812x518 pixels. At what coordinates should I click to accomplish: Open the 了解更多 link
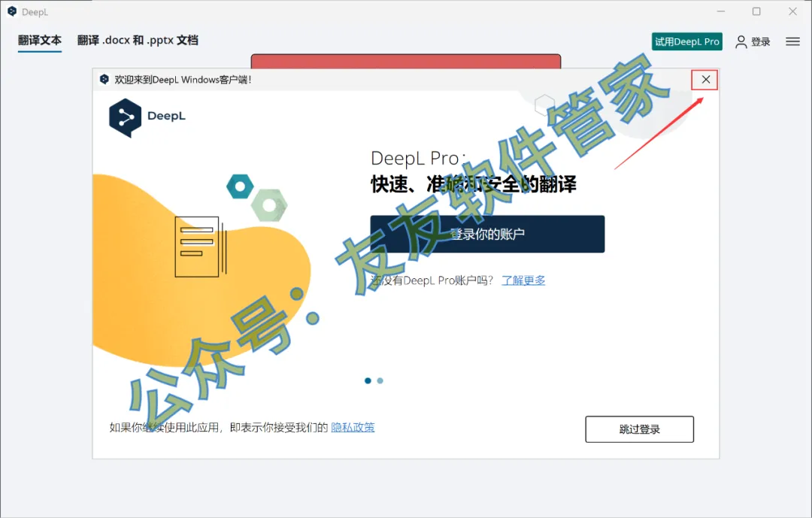point(523,280)
